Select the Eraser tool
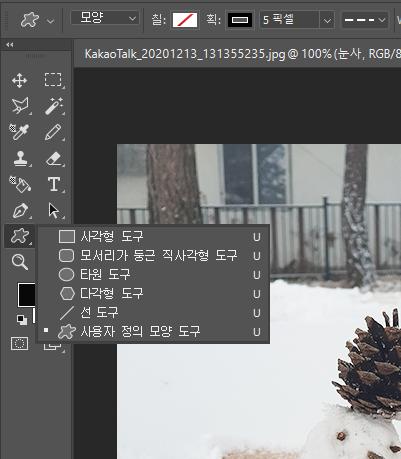The image size is (401, 459). pyautogui.click(x=54, y=159)
